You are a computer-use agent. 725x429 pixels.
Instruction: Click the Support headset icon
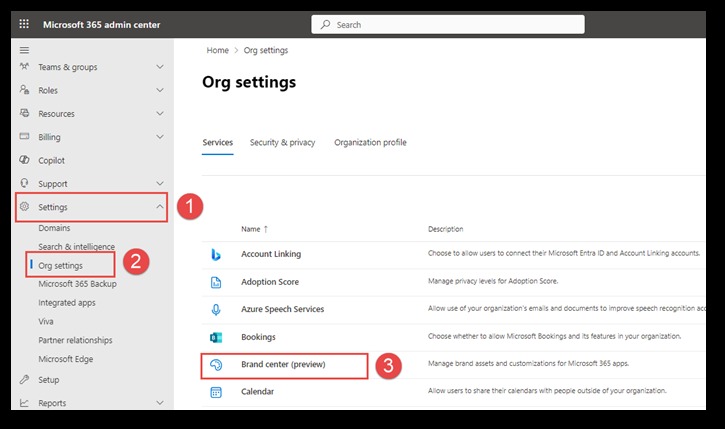(x=25, y=183)
